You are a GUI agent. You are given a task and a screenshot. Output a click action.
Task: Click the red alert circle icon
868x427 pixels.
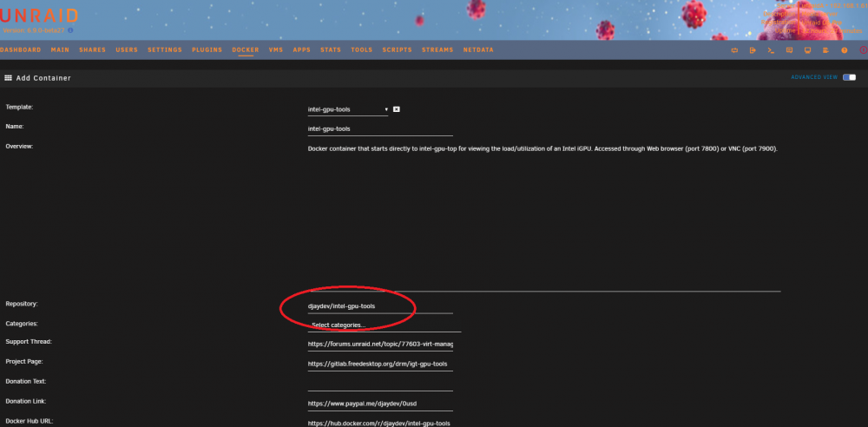pos(863,50)
